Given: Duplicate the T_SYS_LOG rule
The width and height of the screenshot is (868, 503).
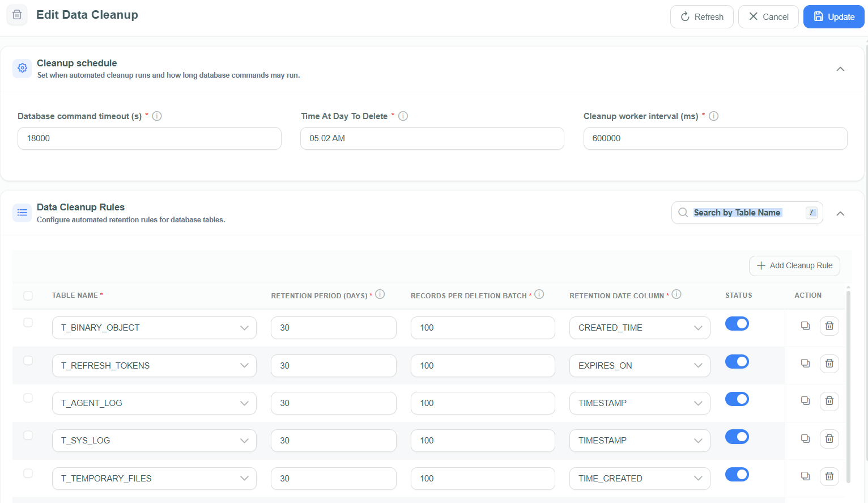Looking at the screenshot, I should click(805, 438).
